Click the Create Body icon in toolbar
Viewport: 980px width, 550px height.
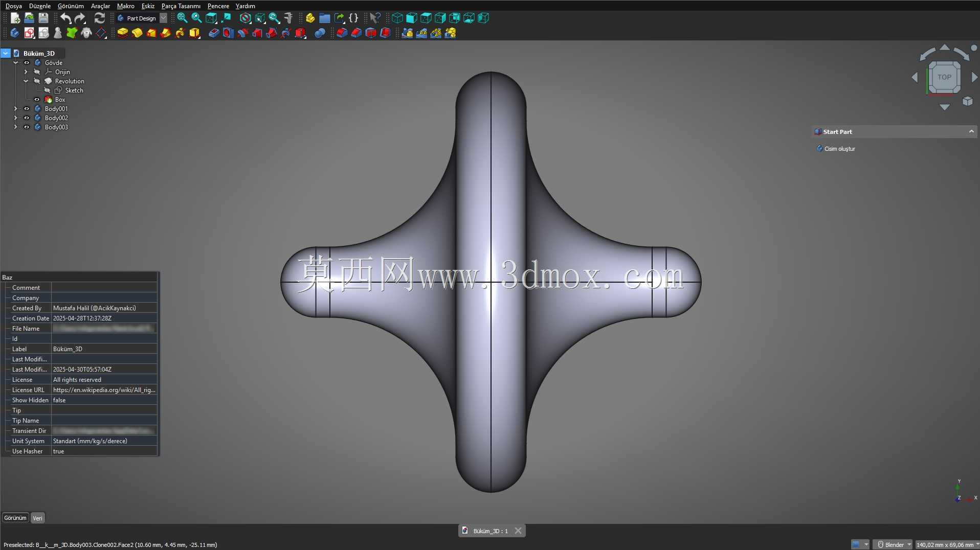[x=15, y=33]
